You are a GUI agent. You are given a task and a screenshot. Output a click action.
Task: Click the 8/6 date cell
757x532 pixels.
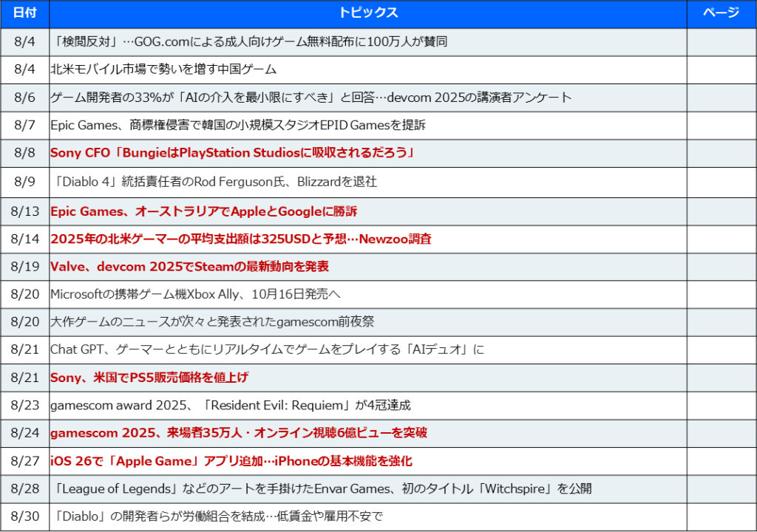(24, 98)
